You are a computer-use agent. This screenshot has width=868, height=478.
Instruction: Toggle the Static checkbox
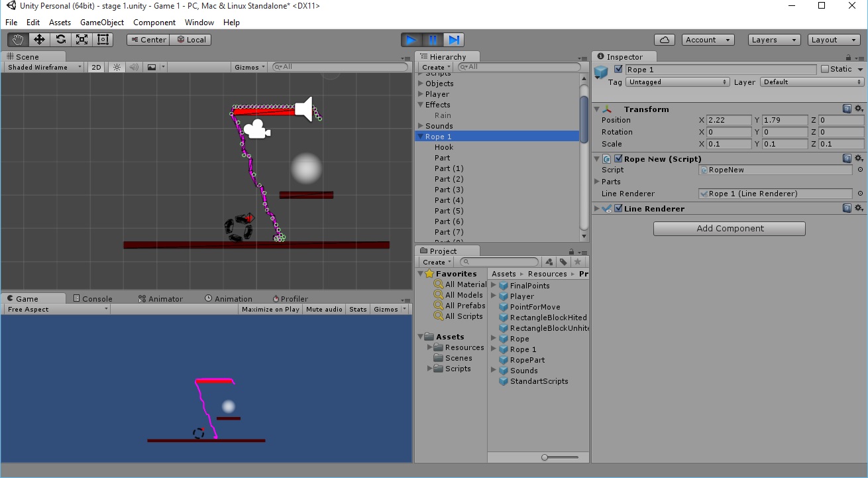(825, 69)
